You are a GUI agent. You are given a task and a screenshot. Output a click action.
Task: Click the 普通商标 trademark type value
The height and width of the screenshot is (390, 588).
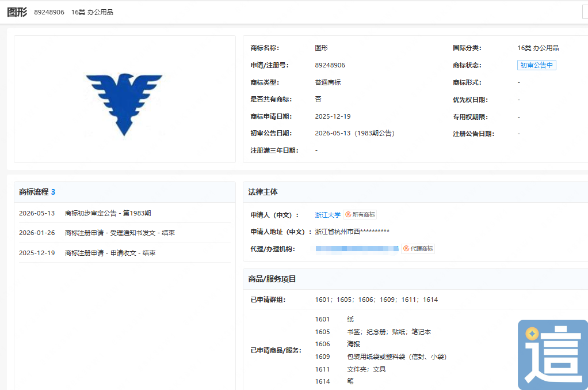(327, 82)
